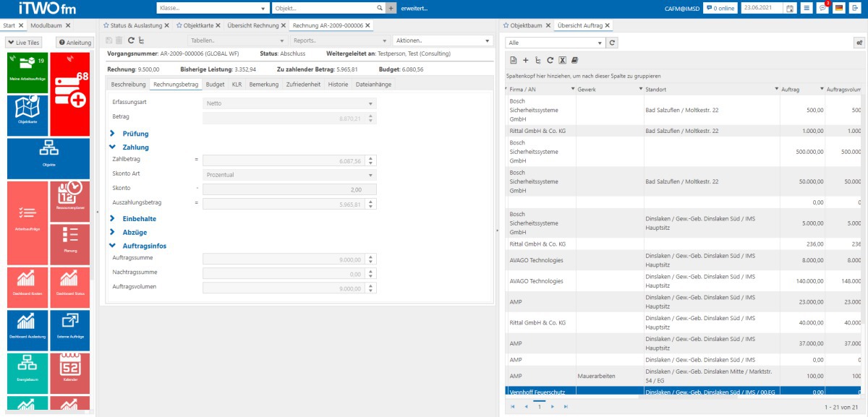
Task: Open the Skonto Art Prozentual dropdown
Action: pyautogui.click(x=289, y=175)
